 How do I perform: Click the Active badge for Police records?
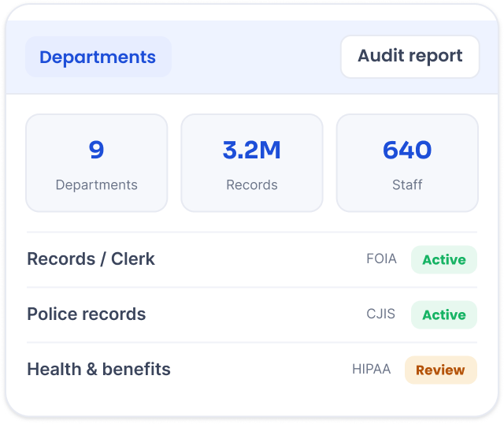click(444, 314)
